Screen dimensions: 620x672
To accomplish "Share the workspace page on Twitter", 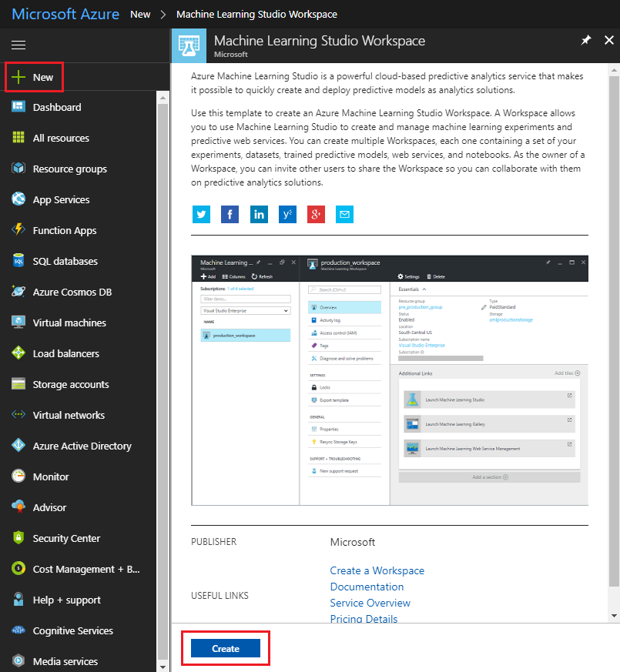I will [x=201, y=214].
